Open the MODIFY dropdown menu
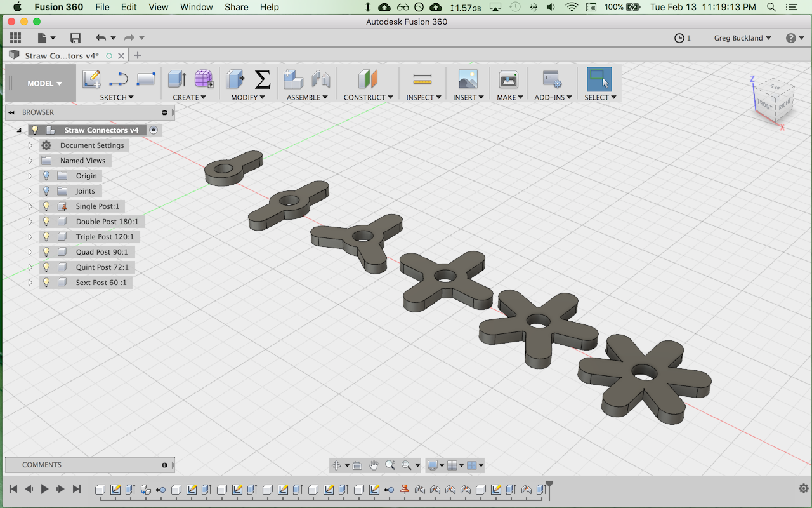The height and width of the screenshot is (508, 812). tap(248, 97)
